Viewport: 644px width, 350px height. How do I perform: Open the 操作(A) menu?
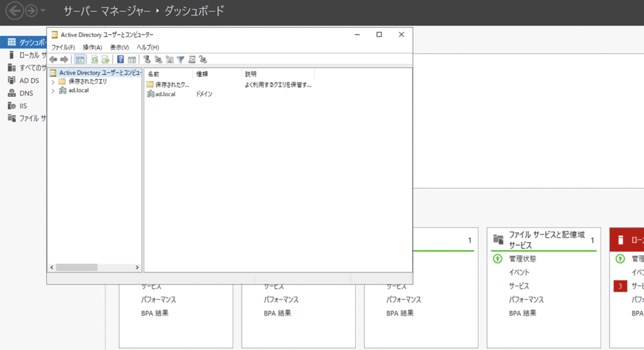pos(92,47)
